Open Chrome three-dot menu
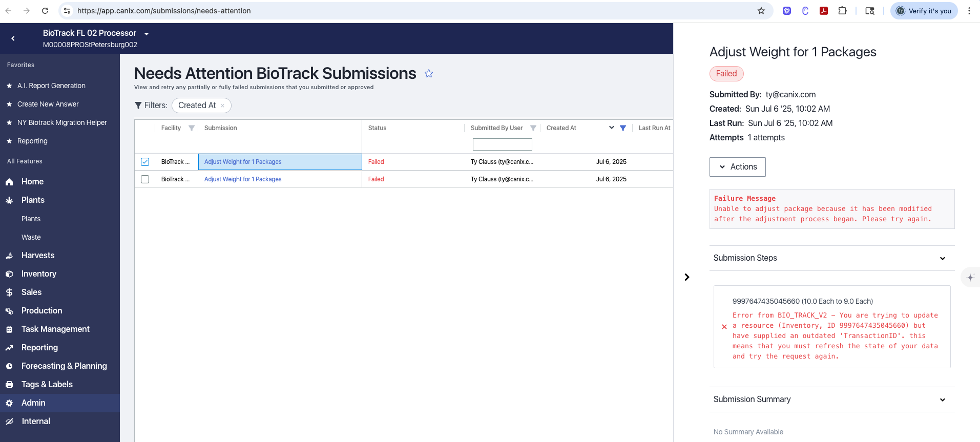This screenshot has height=442, width=980. pos(969,11)
